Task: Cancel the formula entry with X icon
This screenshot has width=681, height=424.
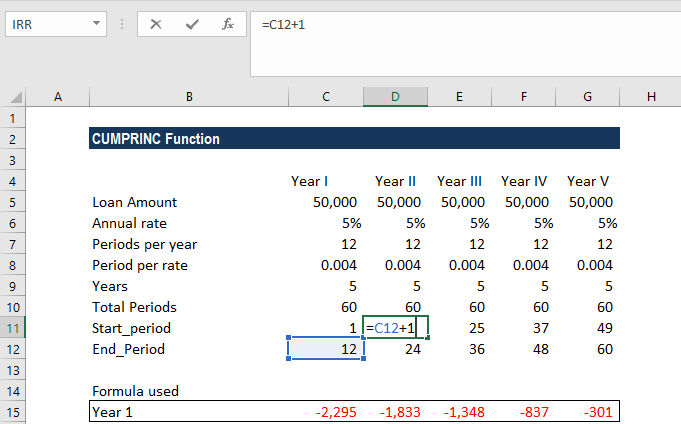Action: pyautogui.click(x=156, y=24)
